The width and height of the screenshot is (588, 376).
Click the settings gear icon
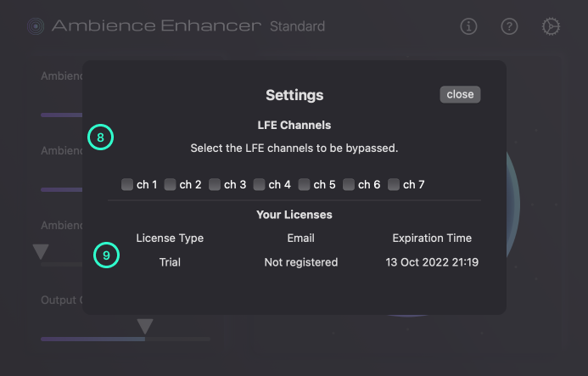click(551, 26)
